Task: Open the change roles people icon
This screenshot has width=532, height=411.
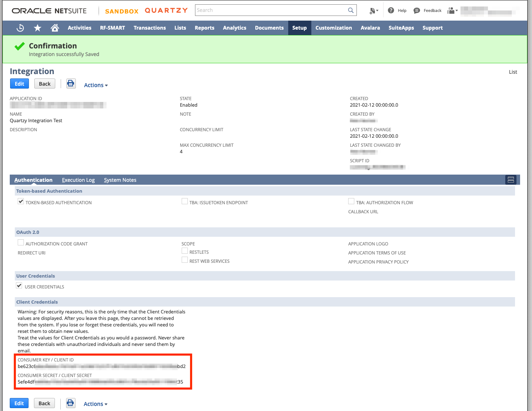Action: tap(452, 10)
